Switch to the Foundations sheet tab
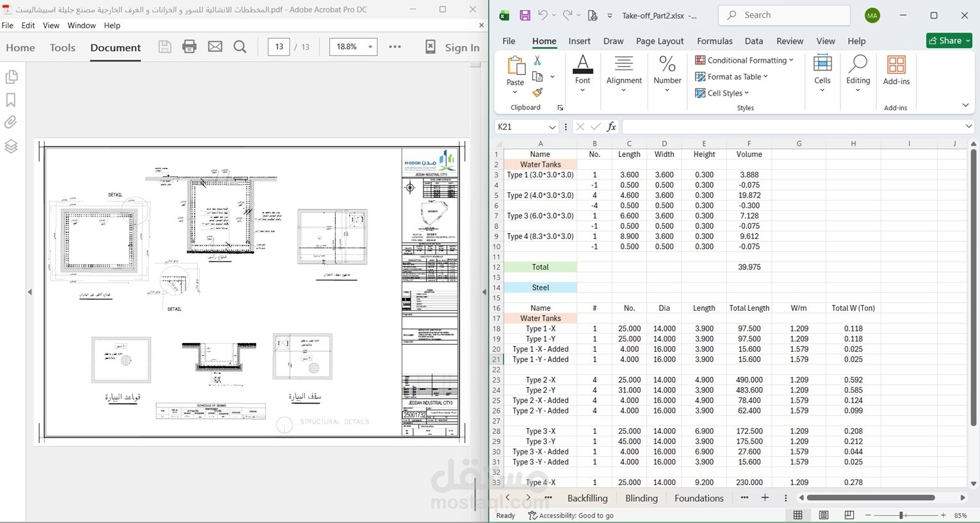The image size is (980, 523). [699, 498]
